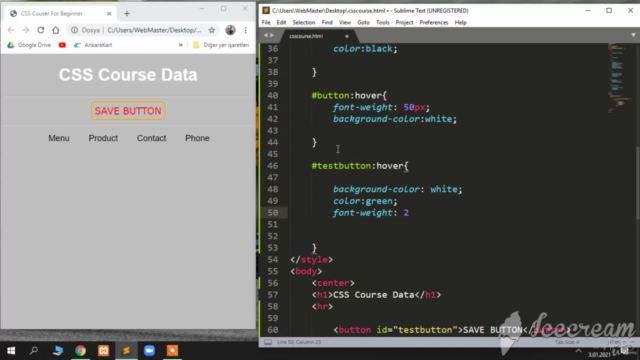
Task: Open Sublime Text View menu
Action: [x=344, y=22]
